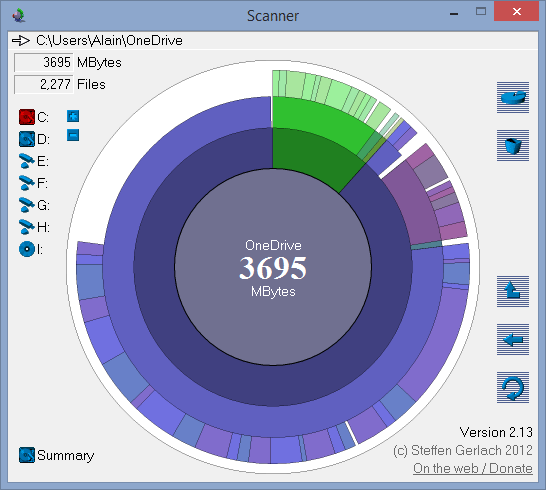Click the 2,277 Files count field
This screenshot has height=490, width=546.
click(44, 85)
